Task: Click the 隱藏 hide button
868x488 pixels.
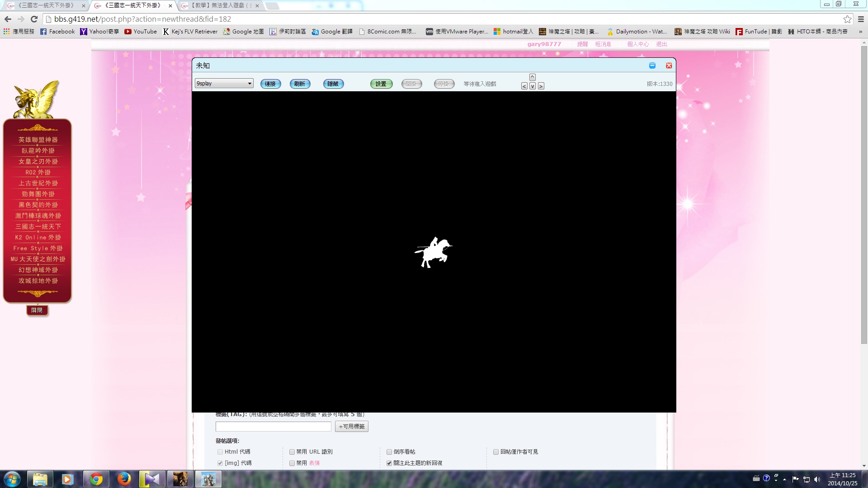Action: pos(333,84)
